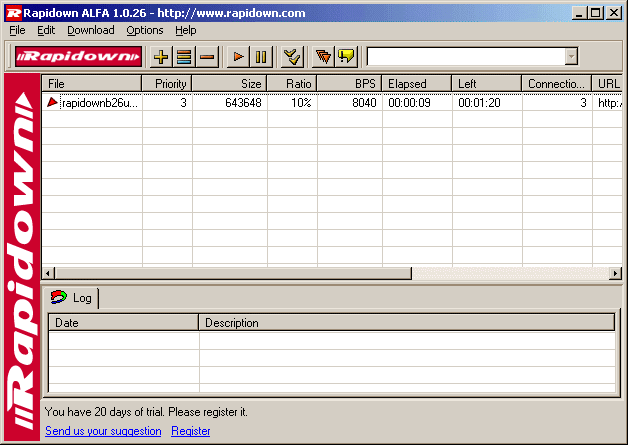This screenshot has width=628, height=445.
Task: Click the yellow speech bubble toolbar icon
Action: (346, 56)
